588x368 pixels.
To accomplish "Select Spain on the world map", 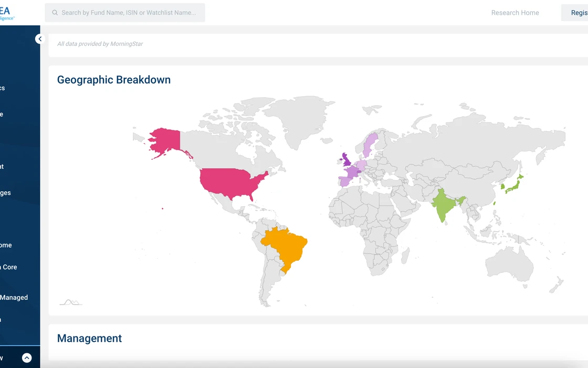I will click(345, 181).
